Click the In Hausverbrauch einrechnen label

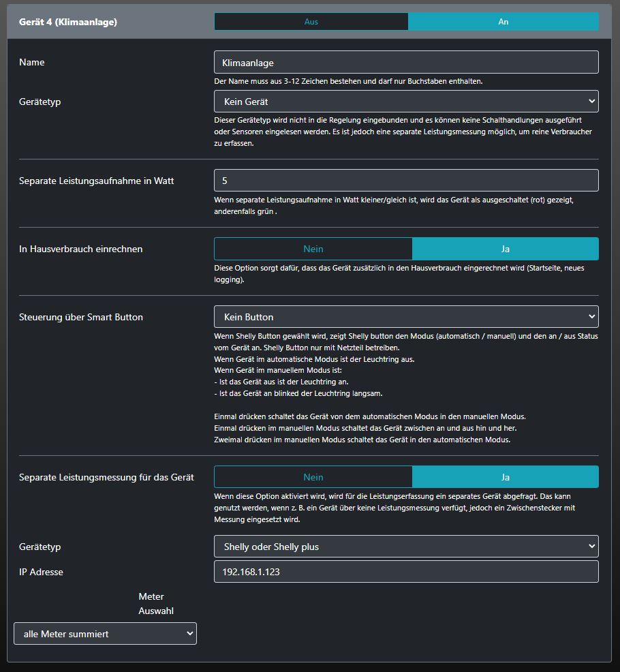click(80, 249)
